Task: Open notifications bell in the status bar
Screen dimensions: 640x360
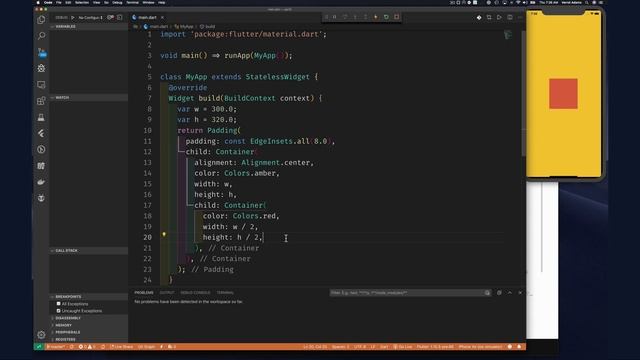Action: click(519, 347)
